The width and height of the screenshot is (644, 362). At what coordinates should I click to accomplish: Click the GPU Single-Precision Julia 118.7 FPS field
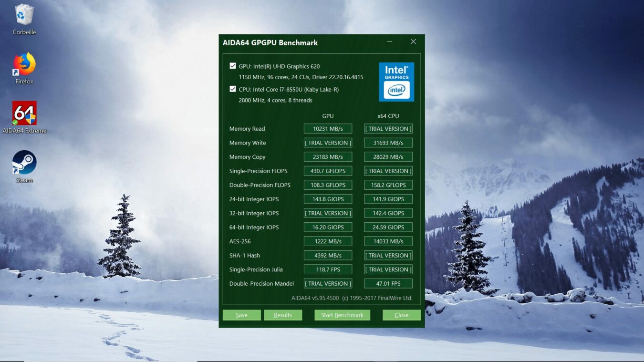pos(328,269)
